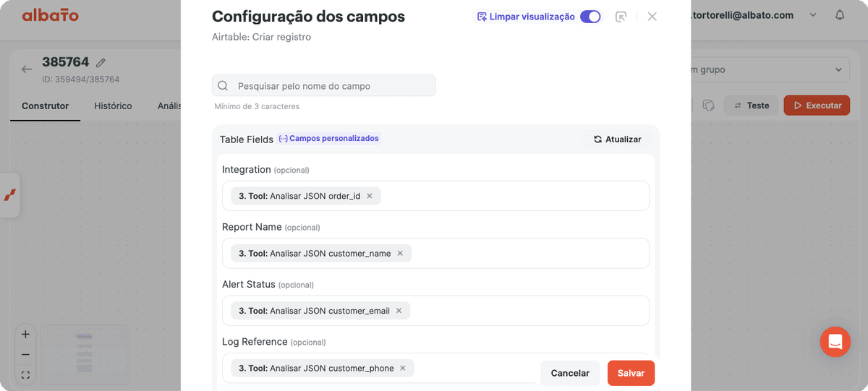Open the orange chat support bubble
The height and width of the screenshot is (391, 868).
point(835,342)
